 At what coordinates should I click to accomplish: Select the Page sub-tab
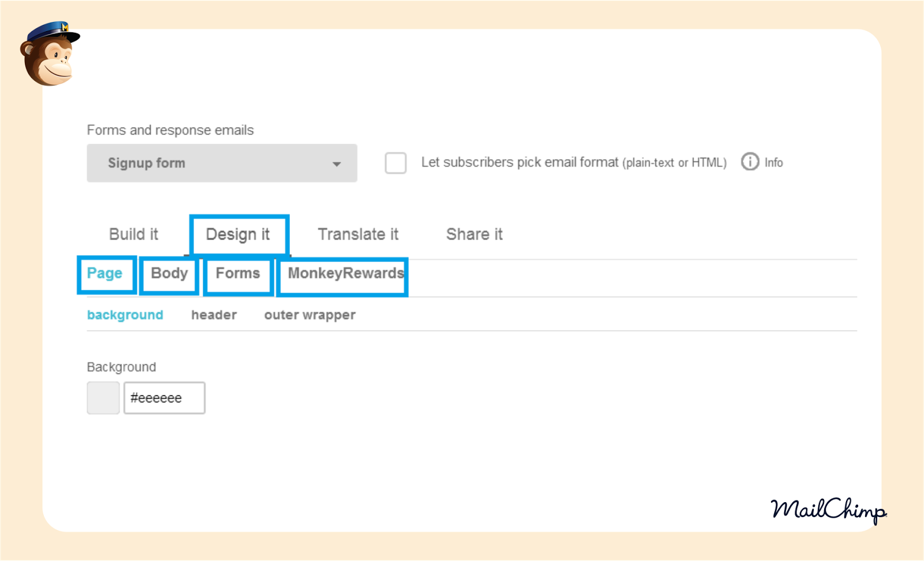click(x=105, y=274)
